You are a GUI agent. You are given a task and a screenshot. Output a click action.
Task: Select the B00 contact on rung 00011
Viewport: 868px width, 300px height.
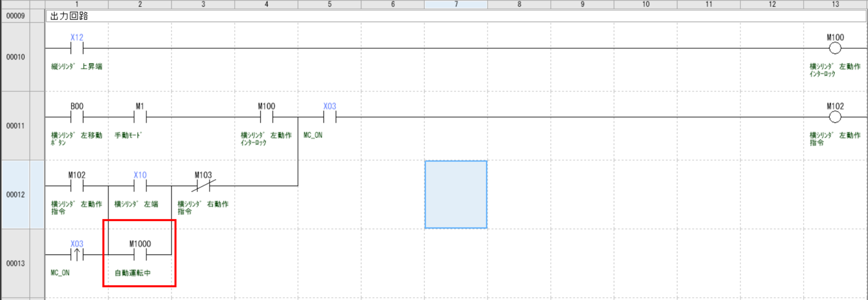77,117
